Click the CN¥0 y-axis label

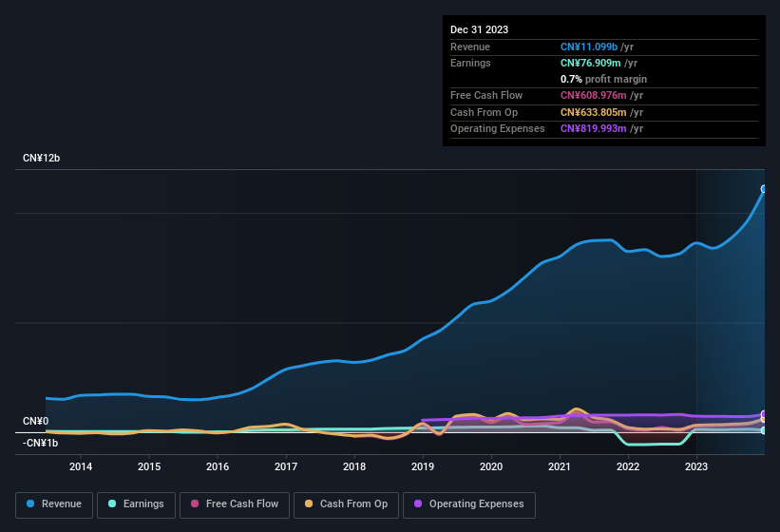[x=36, y=421]
